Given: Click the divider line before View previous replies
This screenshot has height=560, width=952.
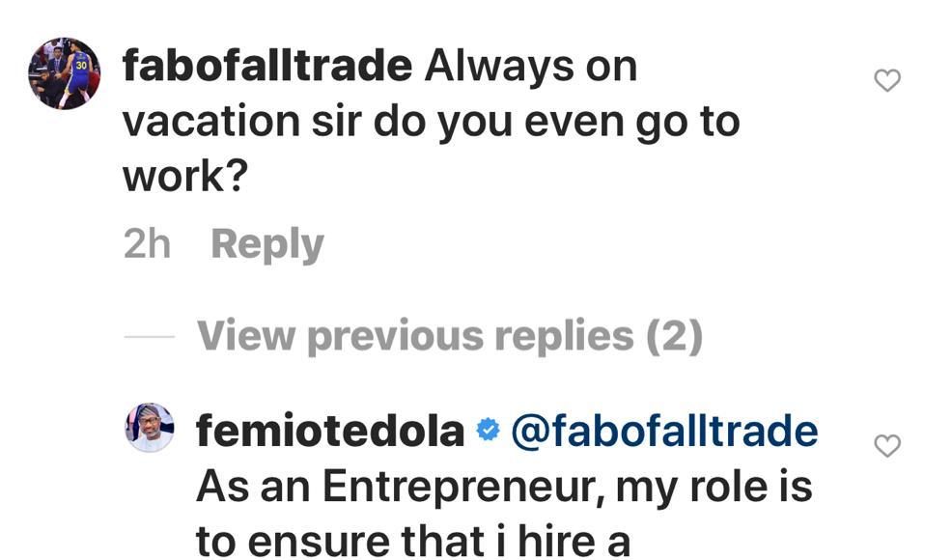Looking at the screenshot, I should pos(149,337).
